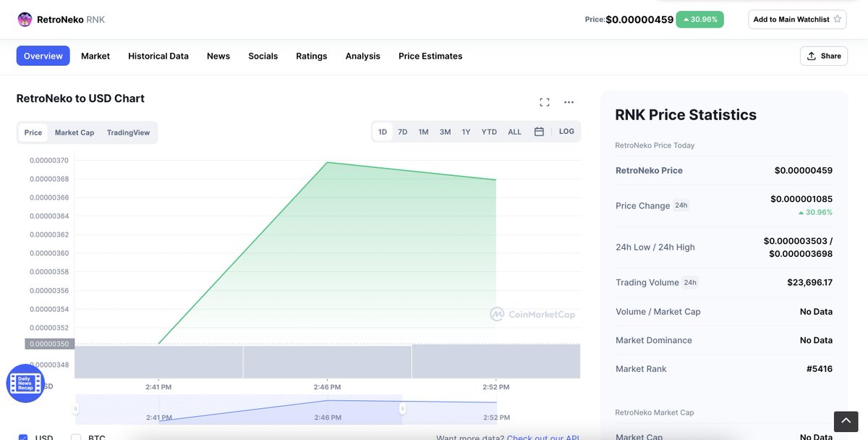Click the scroll-to-top arrow button

tap(846, 421)
